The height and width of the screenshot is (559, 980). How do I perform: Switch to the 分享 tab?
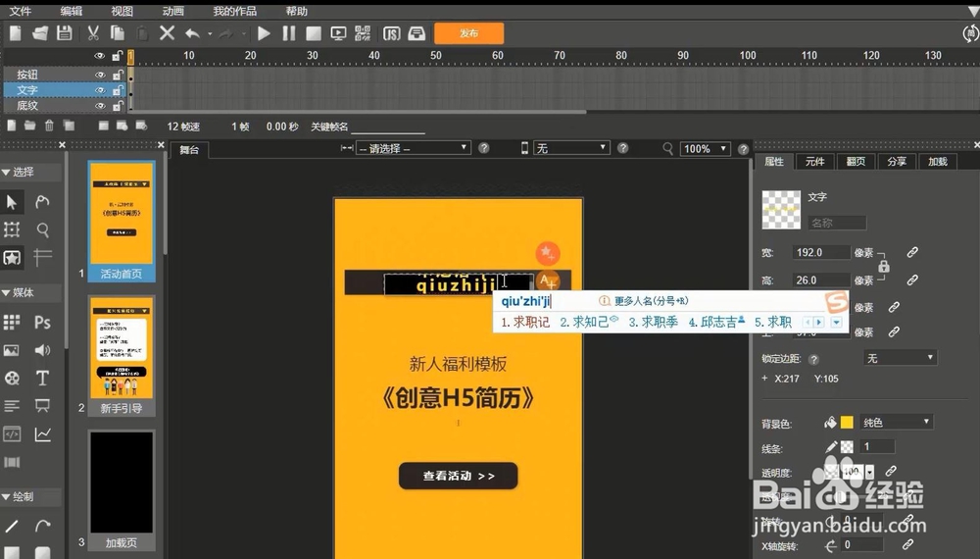tap(897, 161)
